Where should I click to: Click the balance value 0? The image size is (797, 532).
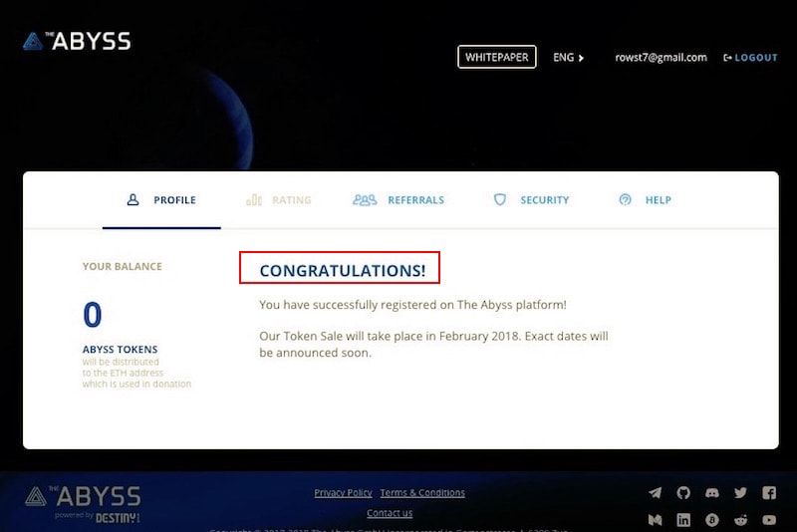coord(93,315)
